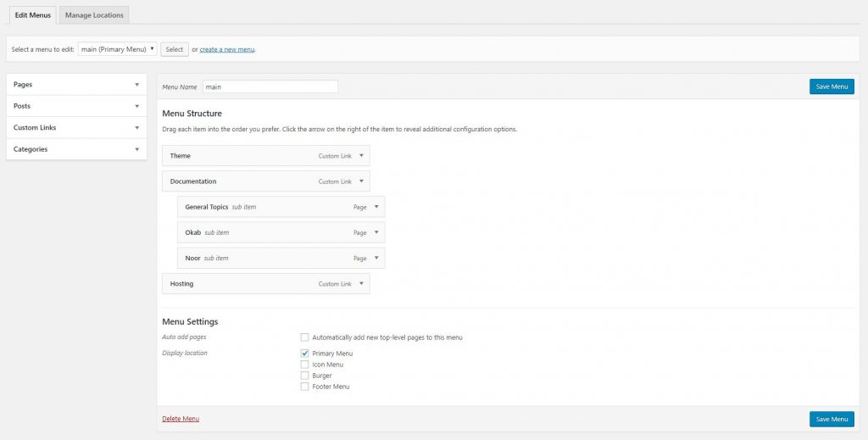Uncheck the Primary Menu display location
This screenshot has width=868, height=440.
click(304, 354)
